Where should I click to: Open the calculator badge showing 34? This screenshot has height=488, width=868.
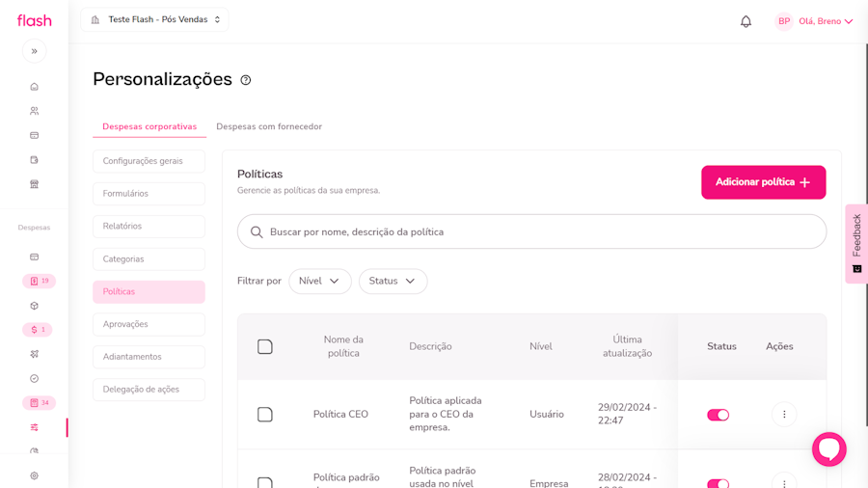pyautogui.click(x=39, y=403)
